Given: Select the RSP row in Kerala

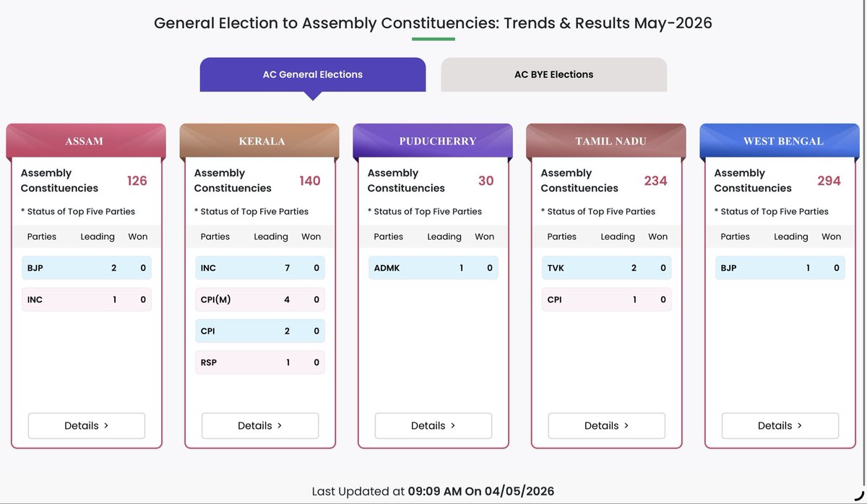Looking at the screenshot, I should click(x=260, y=362).
